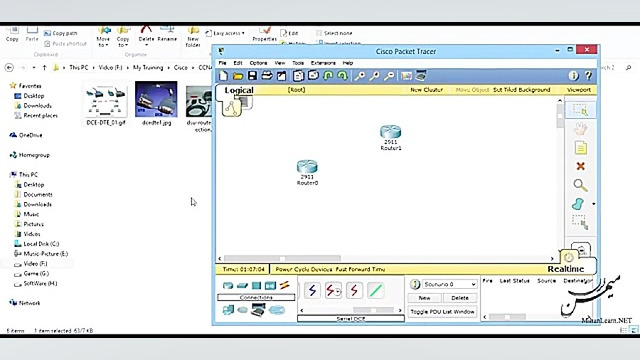Viewport: 640px width, 360px height.
Task: Choose the Select tool in right sidebar
Action: (x=580, y=110)
